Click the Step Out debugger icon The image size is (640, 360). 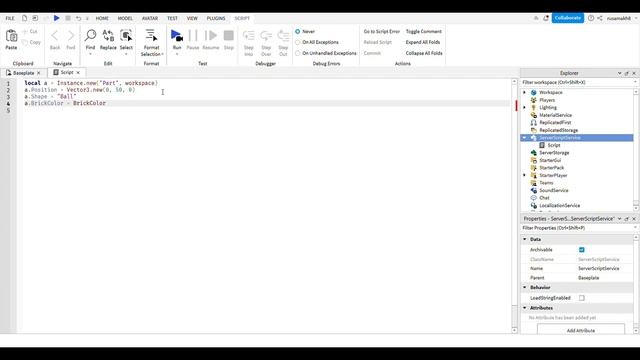click(x=283, y=36)
